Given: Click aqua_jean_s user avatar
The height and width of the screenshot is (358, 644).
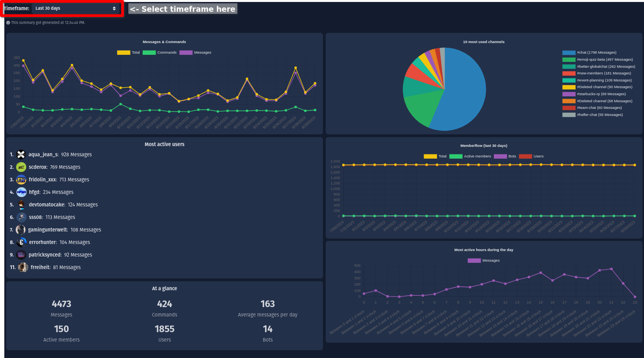Looking at the screenshot, I should tap(21, 155).
